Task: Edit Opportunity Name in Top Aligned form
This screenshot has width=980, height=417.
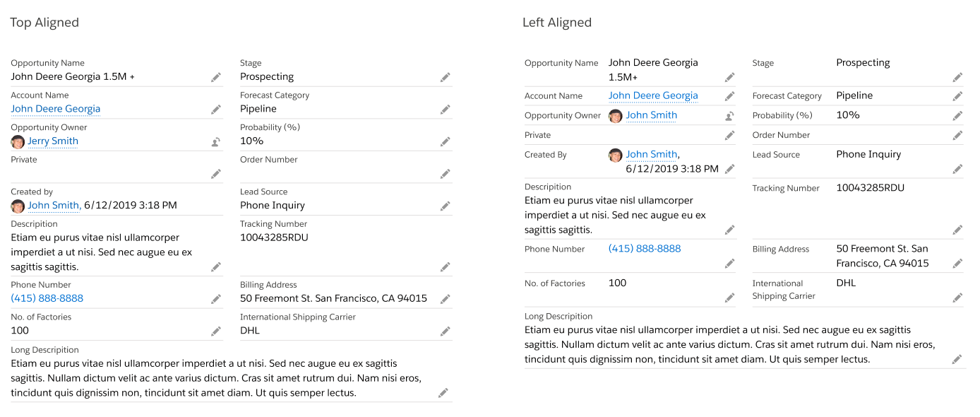Action: (216, 77)
